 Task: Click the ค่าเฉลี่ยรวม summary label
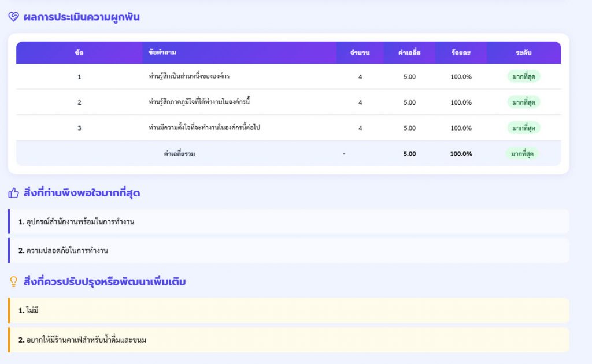[179, 154]
